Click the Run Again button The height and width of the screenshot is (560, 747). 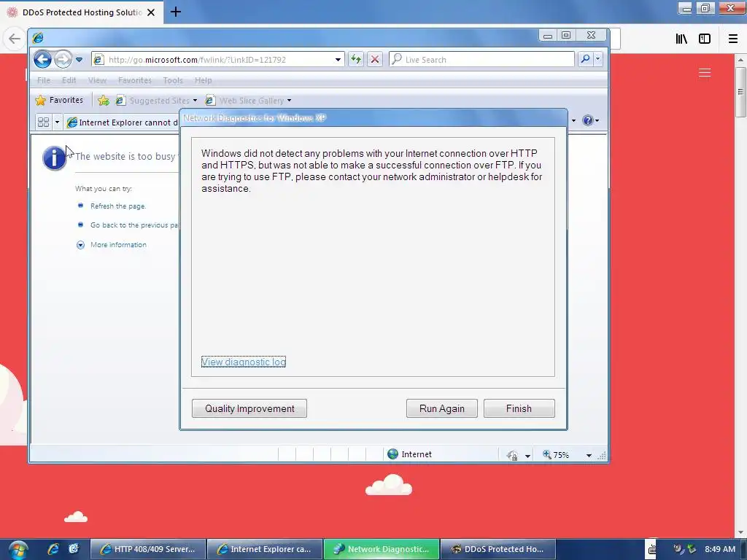tap(441, 408)
